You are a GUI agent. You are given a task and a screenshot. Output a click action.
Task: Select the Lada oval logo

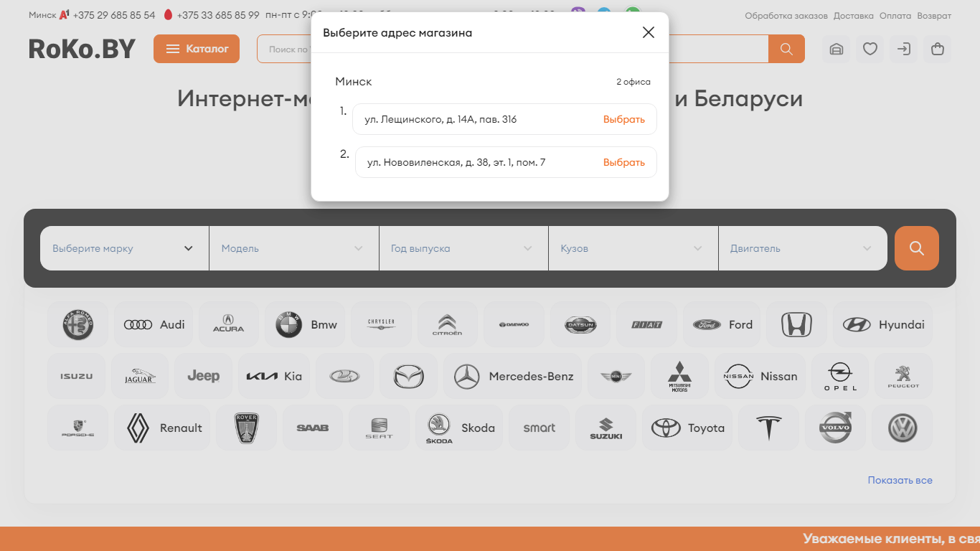(x=345, y=376)
